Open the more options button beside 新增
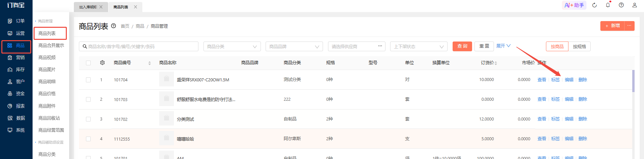Screen dimensions: 644x159 point(629,26)
